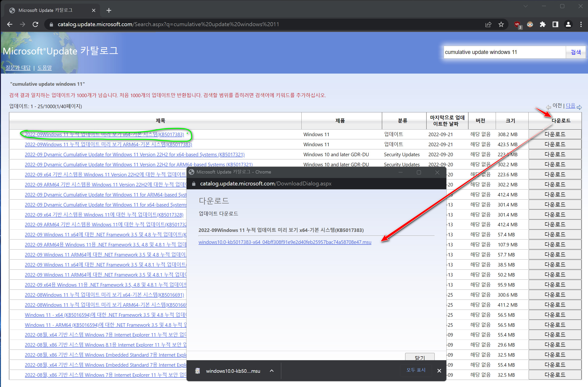The height and width of the screenshot is (387, 588).
Task: Show all downloads via 모두 표시
Action: 416,370
